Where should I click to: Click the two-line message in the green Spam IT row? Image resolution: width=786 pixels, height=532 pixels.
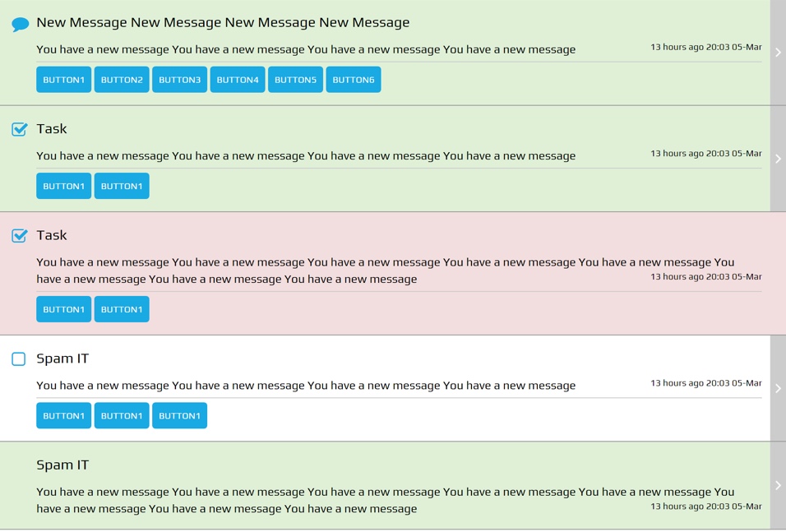click(x=385, y=501)
